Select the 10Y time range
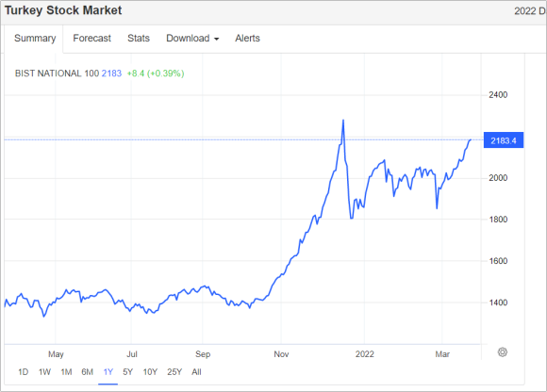This screenshot has height=392, width=547. 150,372
